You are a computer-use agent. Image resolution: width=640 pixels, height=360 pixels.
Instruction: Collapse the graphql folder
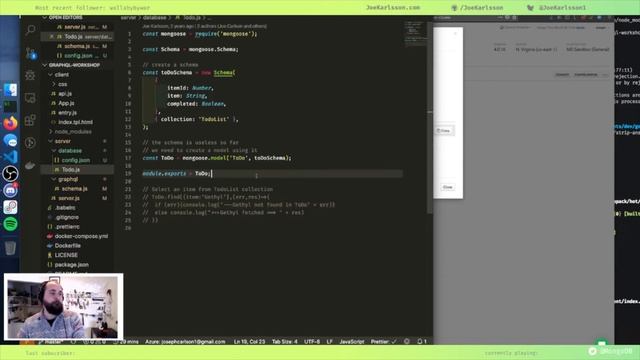click(67, 179)
